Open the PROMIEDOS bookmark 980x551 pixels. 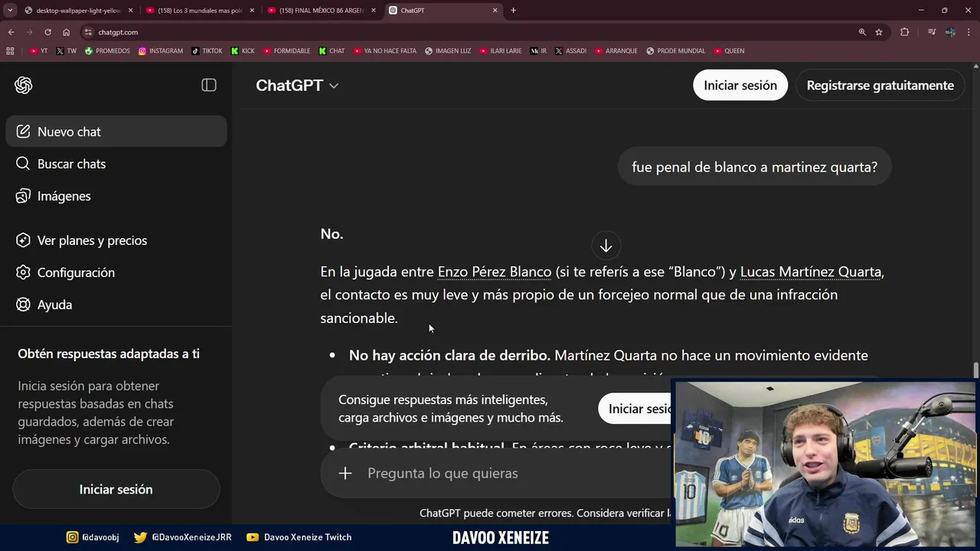click(x=107, y=51)
